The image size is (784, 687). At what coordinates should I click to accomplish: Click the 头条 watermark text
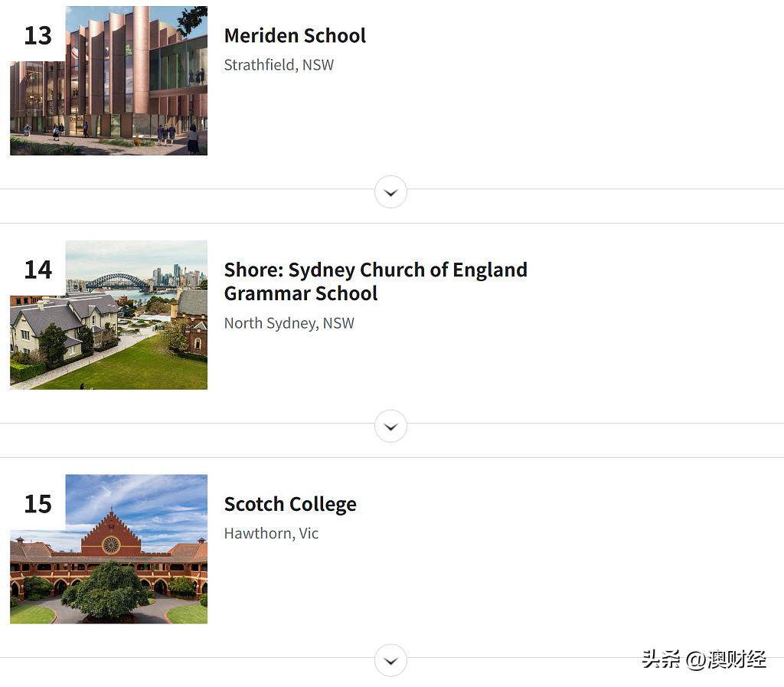[x=661, y=659]
